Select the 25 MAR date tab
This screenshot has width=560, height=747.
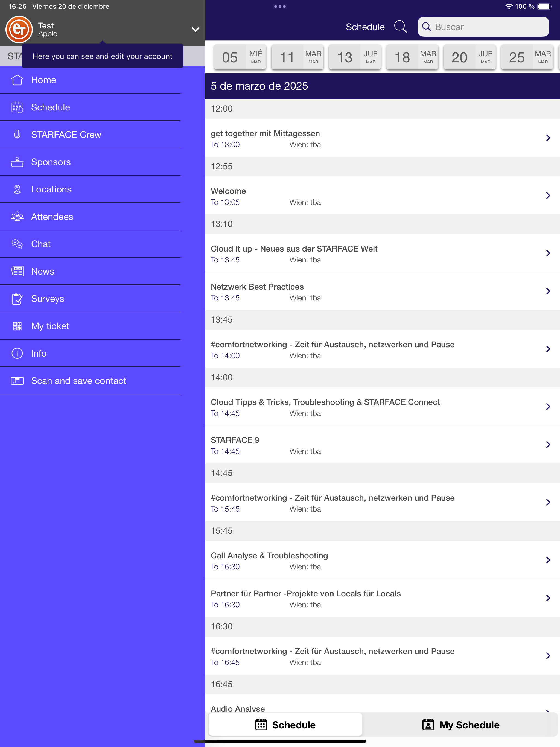(x=527, y=57)
